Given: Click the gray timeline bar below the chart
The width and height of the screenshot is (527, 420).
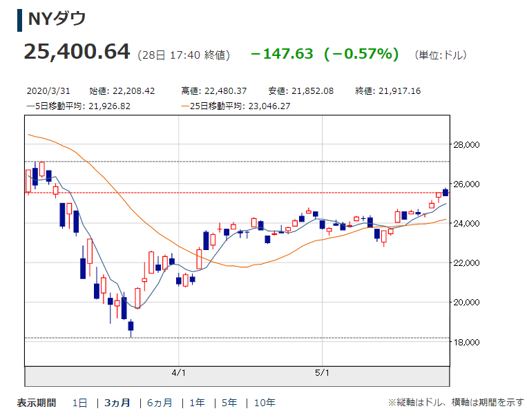Looking at the screenshot, I should 237,376.
